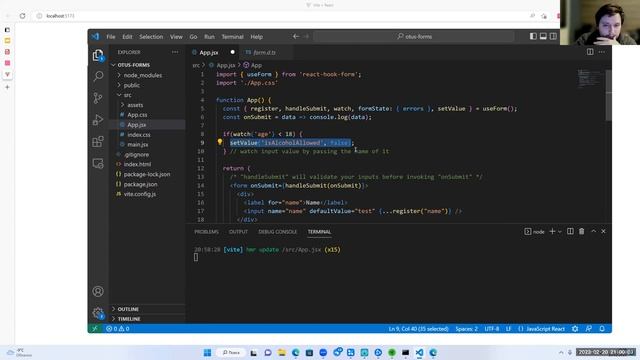Open File menu

[111, 37]
